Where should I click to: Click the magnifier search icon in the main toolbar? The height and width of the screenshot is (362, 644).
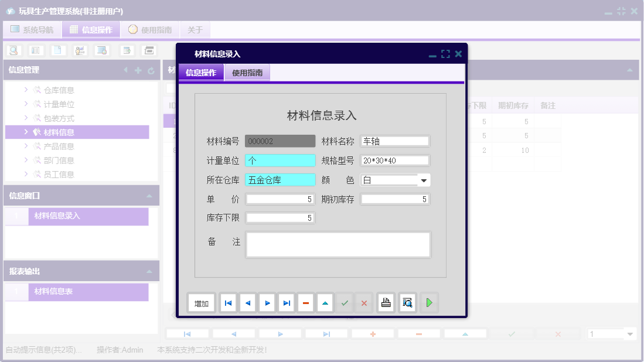(x=12, y=50)
